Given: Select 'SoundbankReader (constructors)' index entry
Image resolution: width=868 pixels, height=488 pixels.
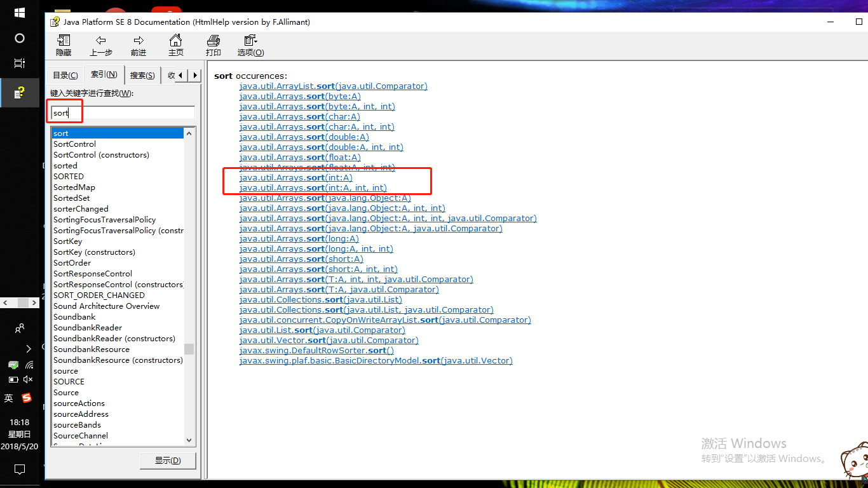Looking at the screenshot, I should [x=114, y=339].
